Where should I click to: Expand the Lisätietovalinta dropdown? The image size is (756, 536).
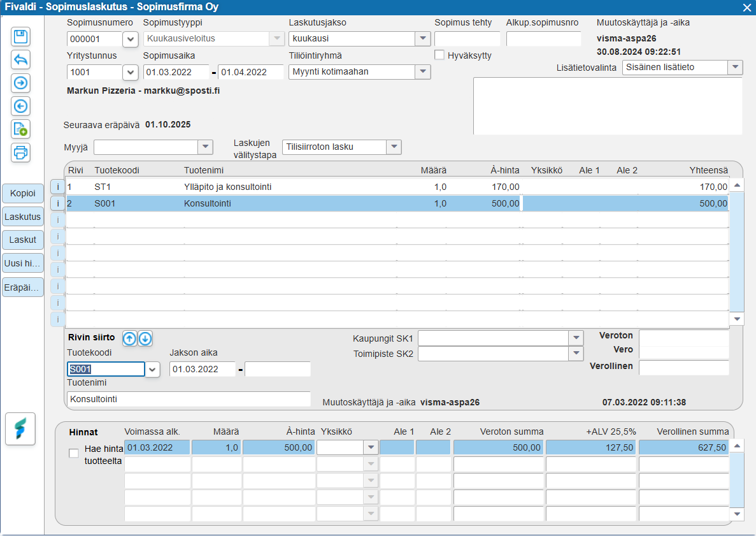coord(735,68)
